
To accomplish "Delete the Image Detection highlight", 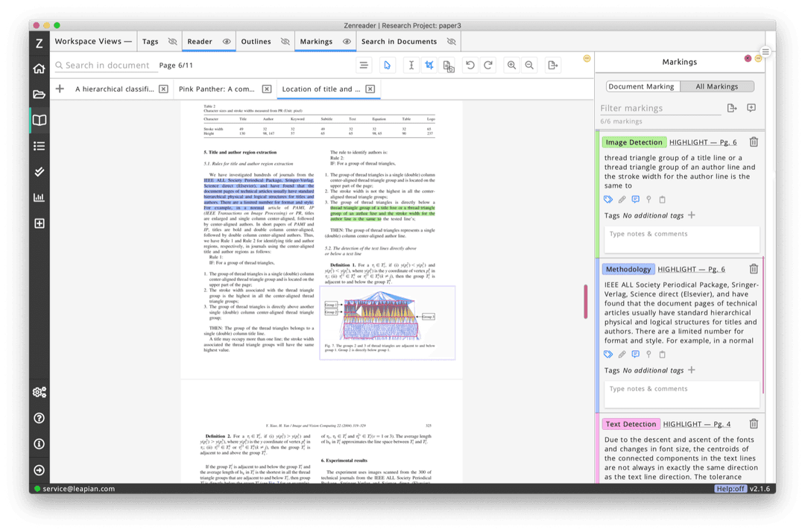I will click(x=754, y=142).
